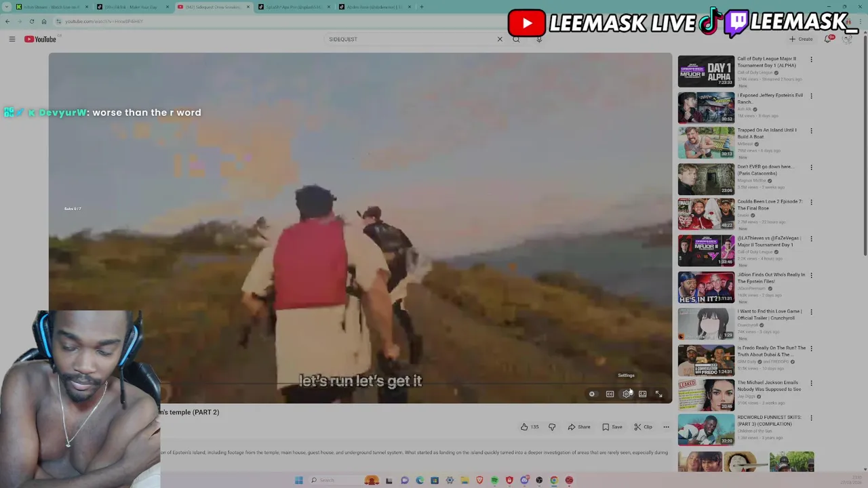Viewport: 868px width, 488px height.
Task: Open Microsoft Edge from the taskbar
Action: tap(420, 480)
